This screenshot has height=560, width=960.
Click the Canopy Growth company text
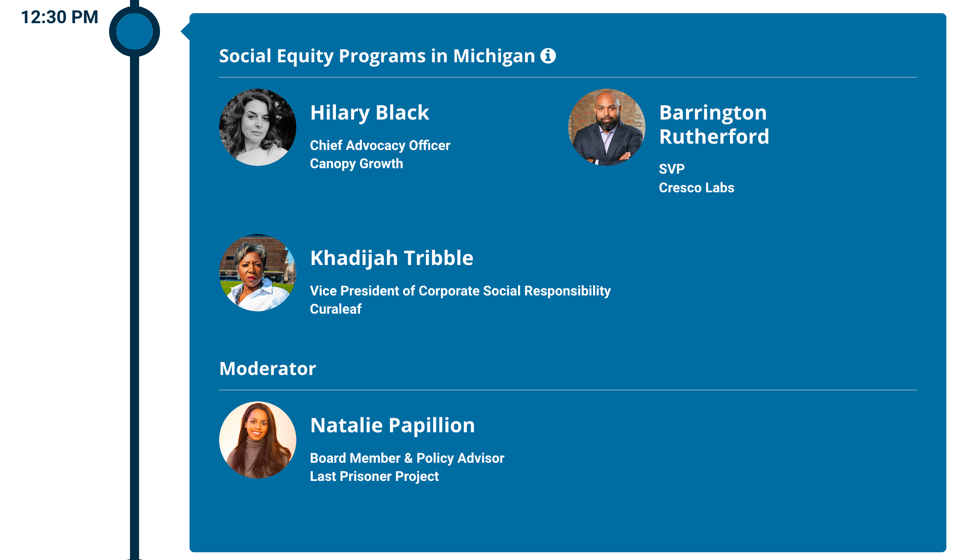tap(356, 164)
